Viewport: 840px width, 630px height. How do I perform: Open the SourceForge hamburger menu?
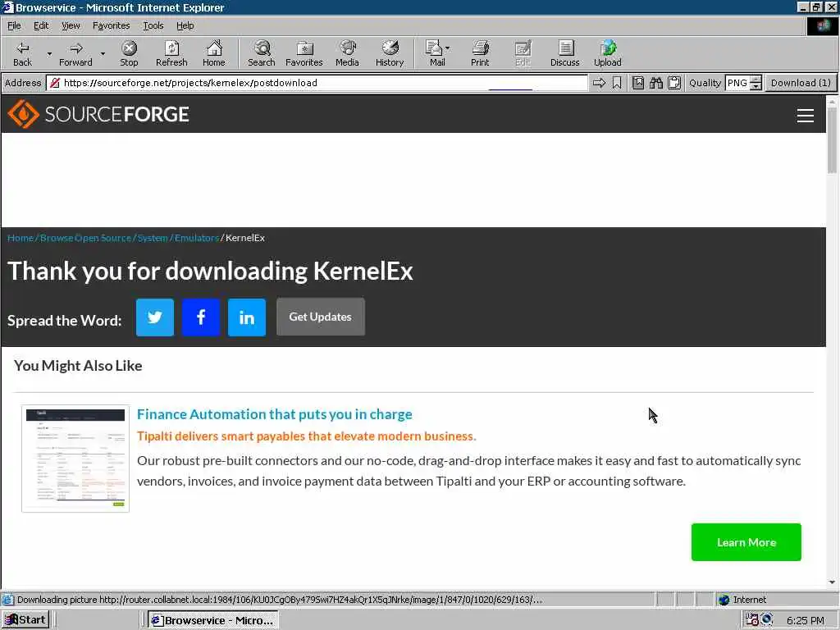click(x=806, y=116)
